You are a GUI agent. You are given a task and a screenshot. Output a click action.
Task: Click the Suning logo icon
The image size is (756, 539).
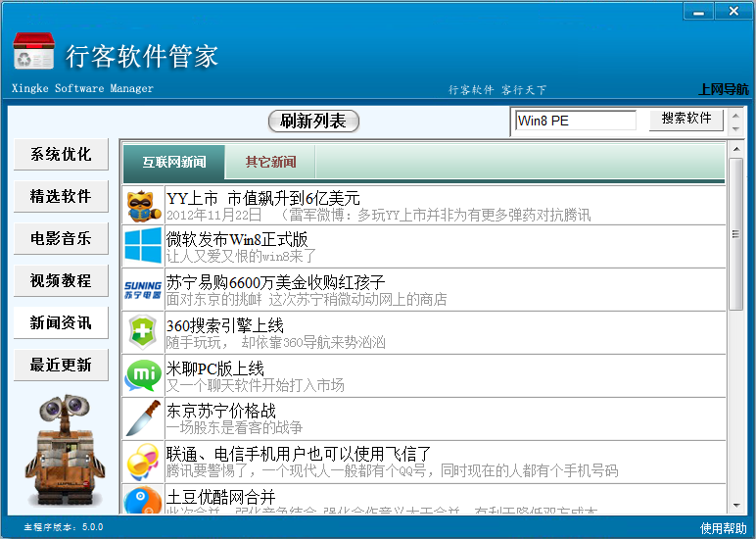click(143, 289)
